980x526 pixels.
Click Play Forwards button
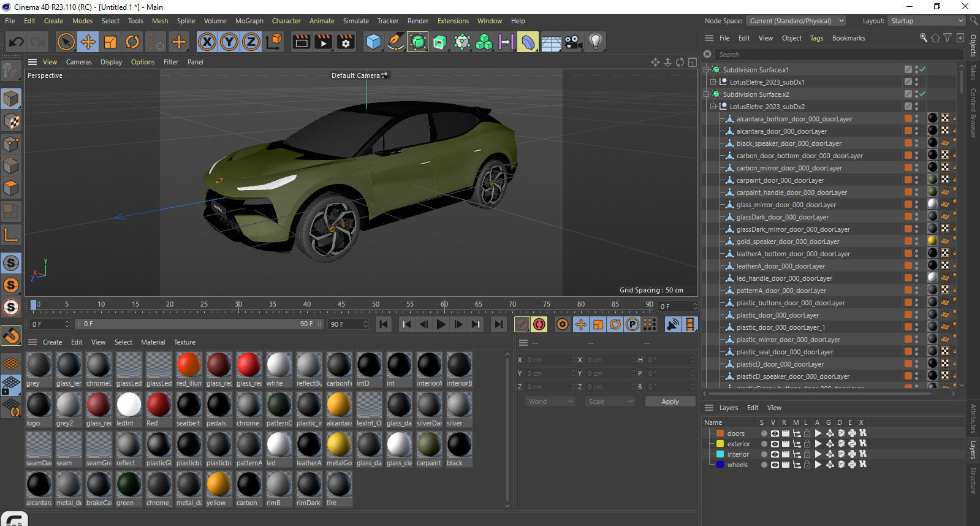[x=441, y=324]
